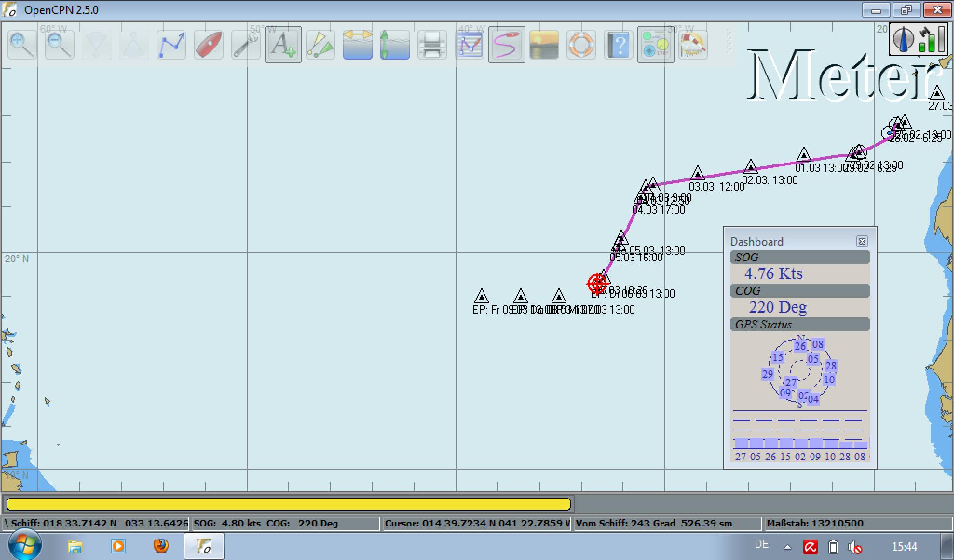Image resolution: width=954 pixels, height=560 pixels.
Task: Zoom out of the chart
Action: pos(59,45)
